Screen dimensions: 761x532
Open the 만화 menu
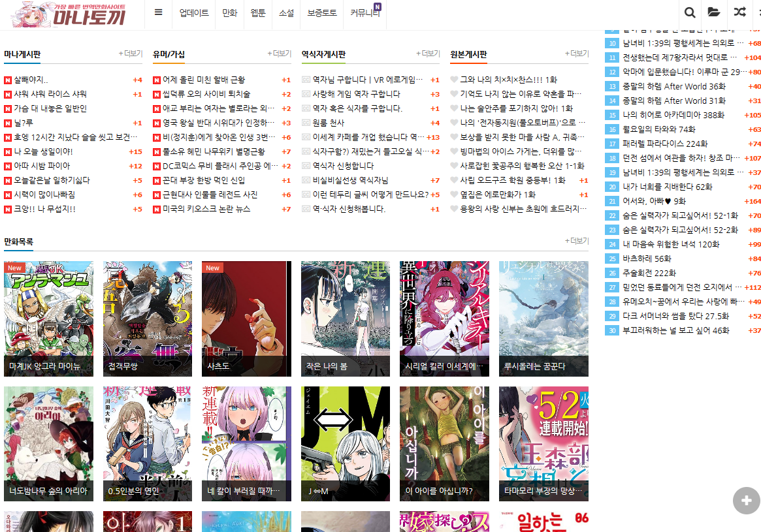[x=229, y=13]
